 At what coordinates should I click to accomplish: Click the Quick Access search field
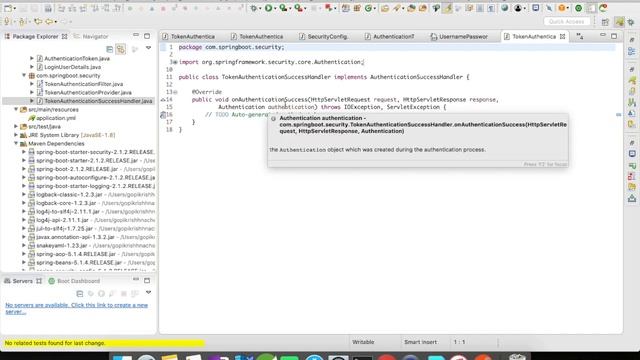pyautogui.click(x=567, y=21)
